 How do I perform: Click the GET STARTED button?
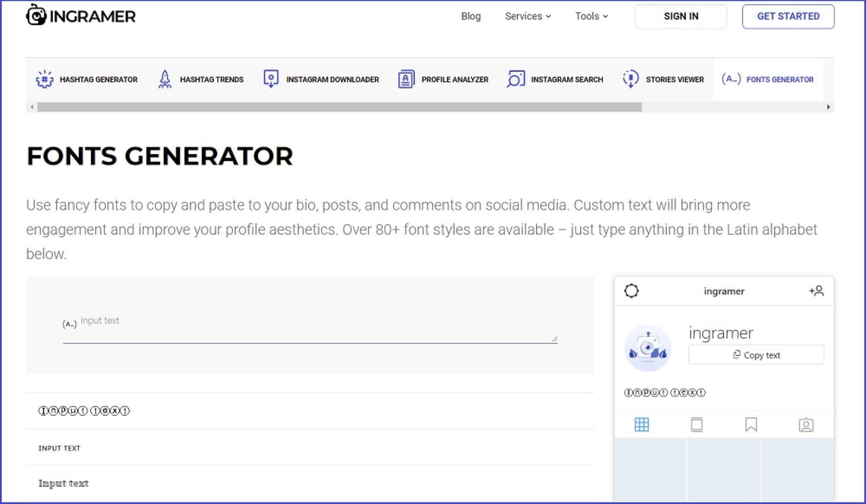point(788,16)
